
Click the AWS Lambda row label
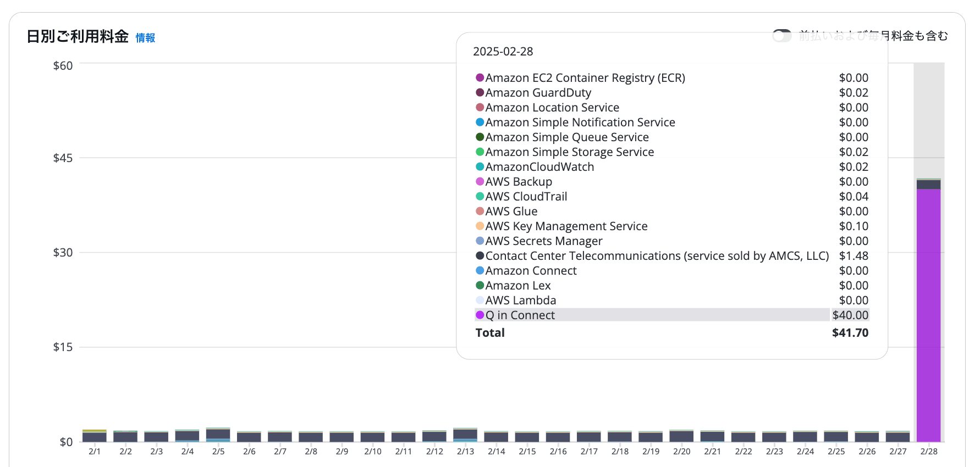tap(521, 300)
